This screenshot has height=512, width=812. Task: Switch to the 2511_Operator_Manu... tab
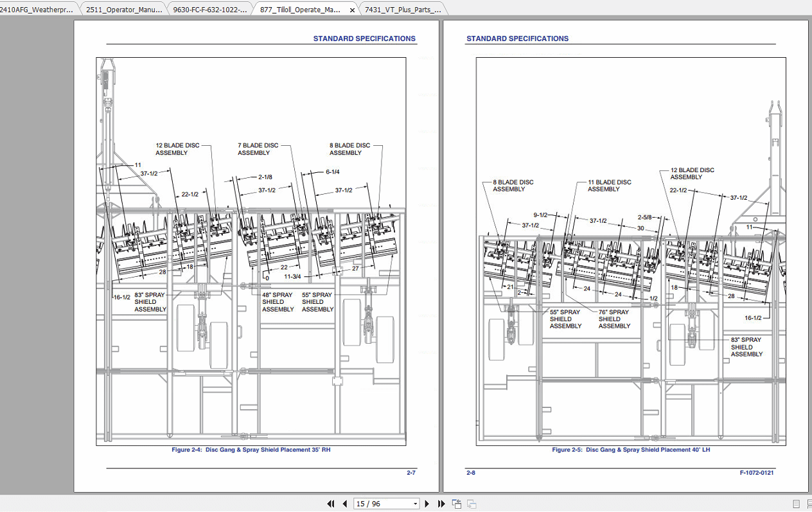(x=124, y=10)
